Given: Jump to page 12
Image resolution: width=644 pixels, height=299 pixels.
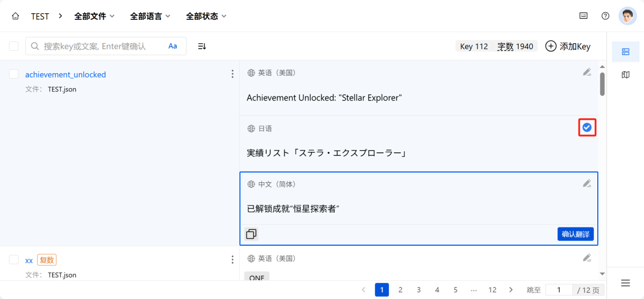Looking at the screenshot, I should (492, 290).
